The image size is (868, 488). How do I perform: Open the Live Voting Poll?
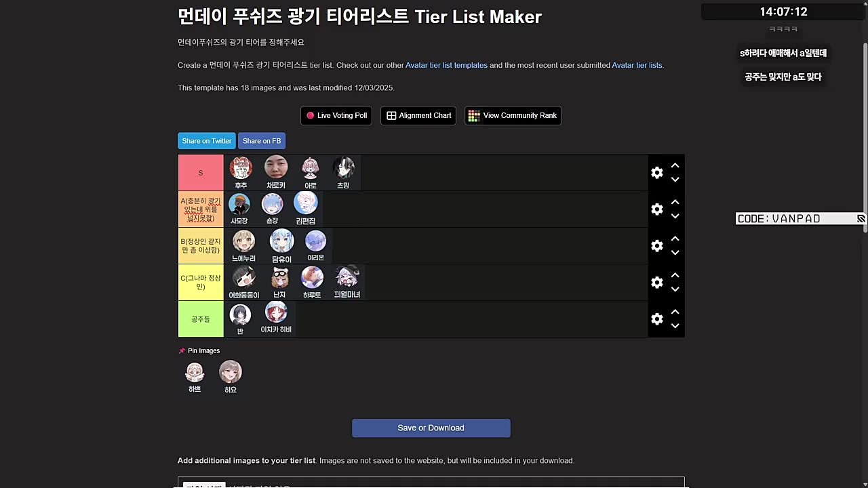(336, 116)
